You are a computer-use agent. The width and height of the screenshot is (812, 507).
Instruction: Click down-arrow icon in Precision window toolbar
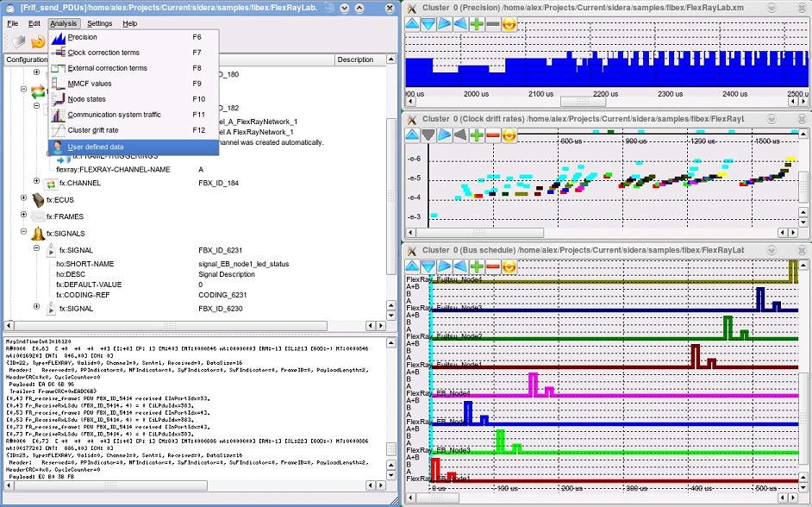pos(428,24)
